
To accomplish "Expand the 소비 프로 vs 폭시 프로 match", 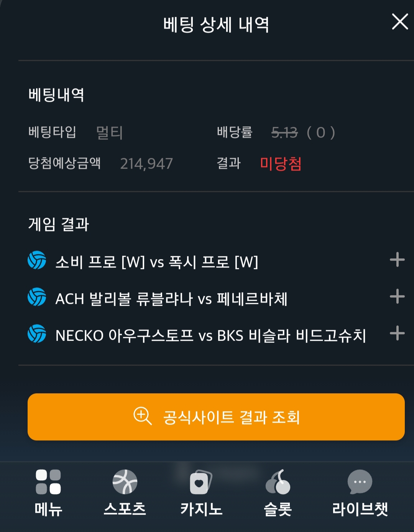I will click(x=397, y=260).
